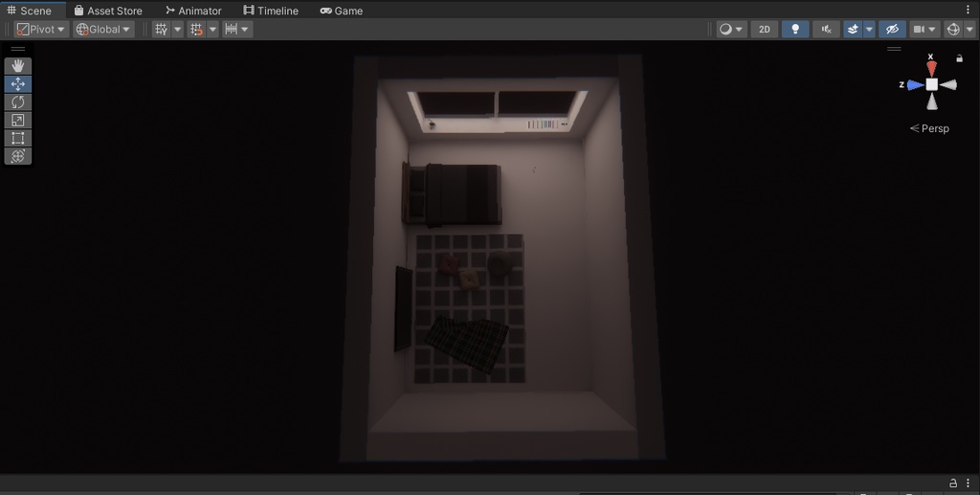The width and height of the screenshot is (980, 495).
Task: Open the Asset Store tab
Action: coord(108,11)
